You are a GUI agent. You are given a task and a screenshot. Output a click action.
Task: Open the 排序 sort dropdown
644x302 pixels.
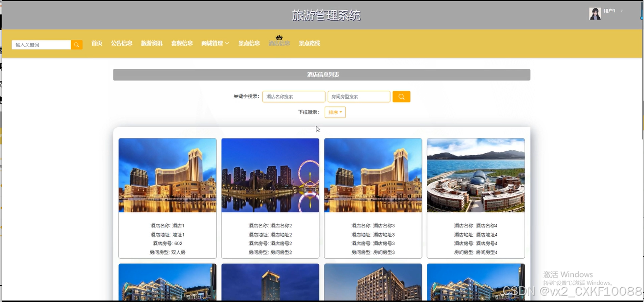pyautogui.click(x=335, y=112)
